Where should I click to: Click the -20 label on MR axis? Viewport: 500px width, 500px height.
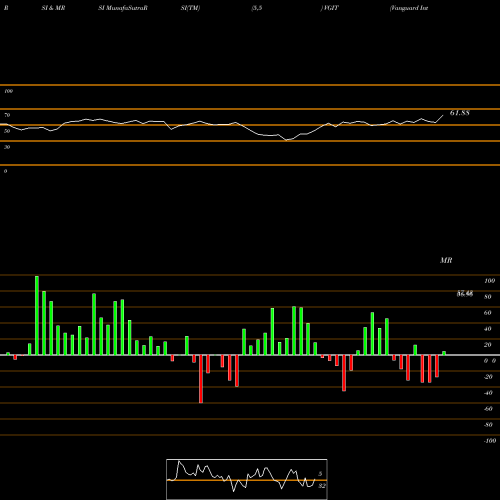point(488,377)
